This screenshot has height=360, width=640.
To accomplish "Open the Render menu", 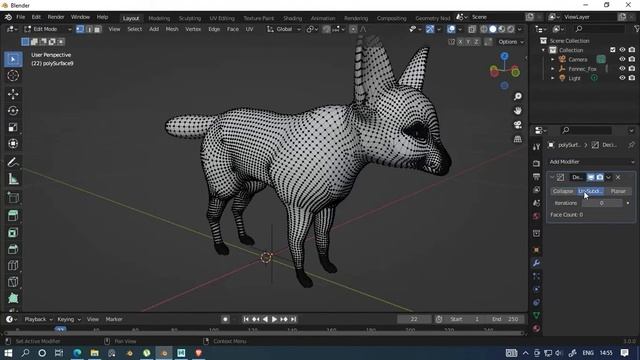I will coord(56,17).
